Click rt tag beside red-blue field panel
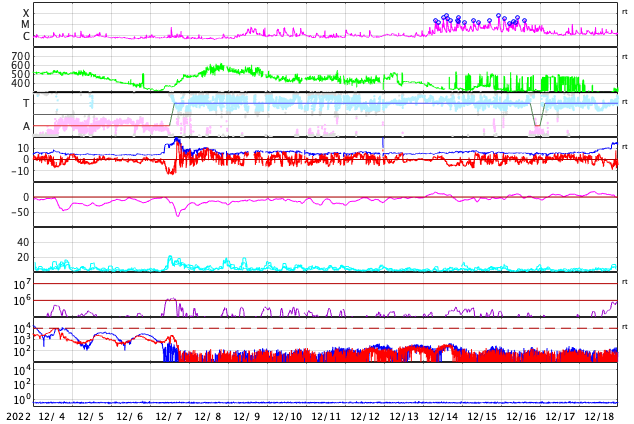Image resolution: width=634 pixels, height=424 pixels. click(x=624, y=147)
